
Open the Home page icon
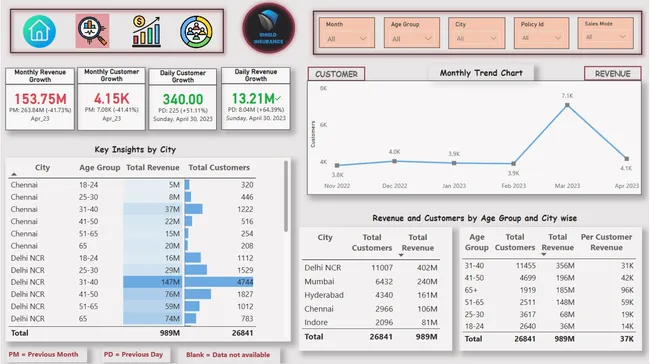pos(39,31)
